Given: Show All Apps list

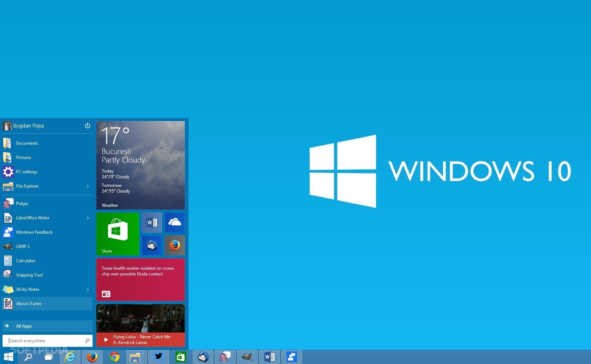Looking at the screenshot, I should tap(47, 326).
